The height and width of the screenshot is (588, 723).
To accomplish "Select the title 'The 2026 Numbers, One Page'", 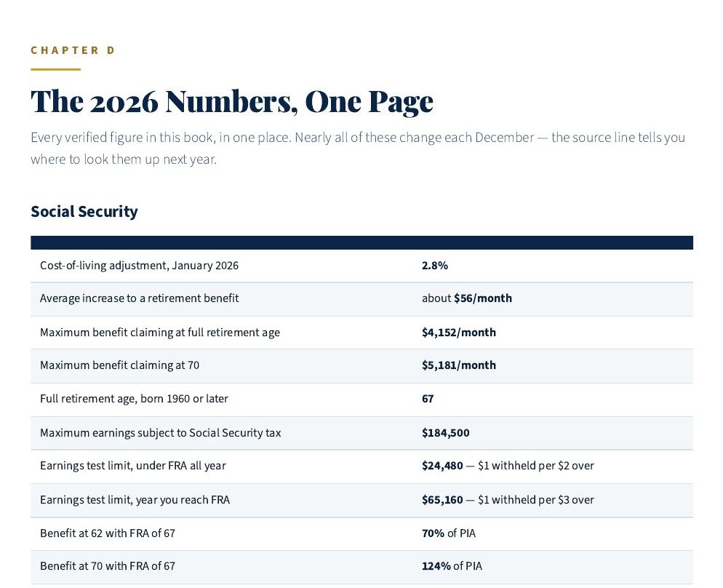I will [232, 101].
